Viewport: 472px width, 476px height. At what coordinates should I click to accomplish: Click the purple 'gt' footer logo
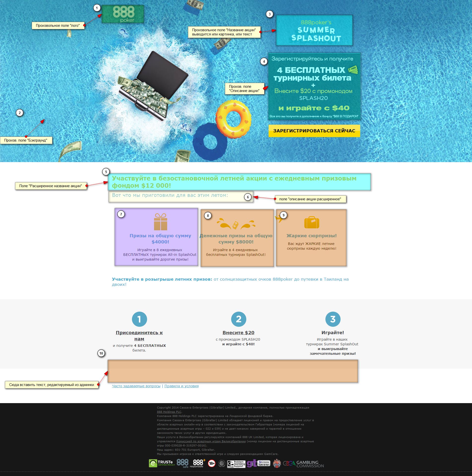251,463
